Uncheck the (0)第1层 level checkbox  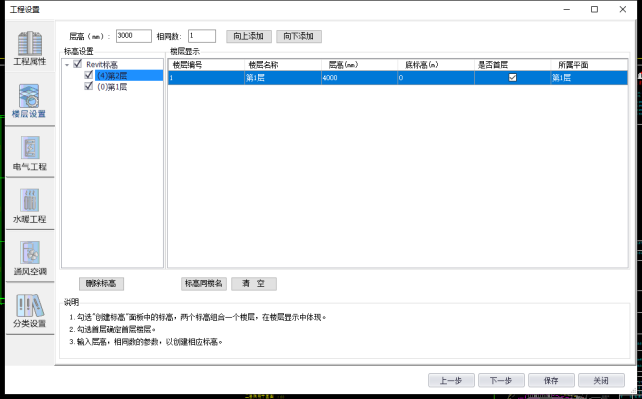[88, 86]
